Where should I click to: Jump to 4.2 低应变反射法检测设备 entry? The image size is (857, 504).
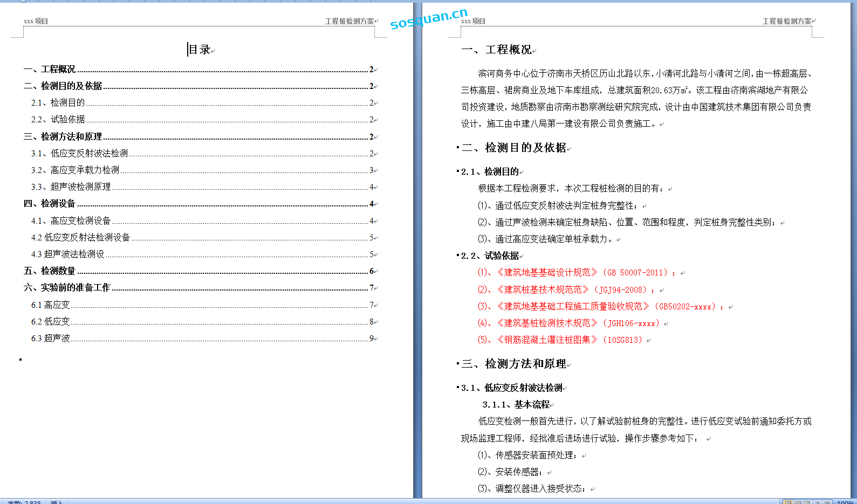81,237
